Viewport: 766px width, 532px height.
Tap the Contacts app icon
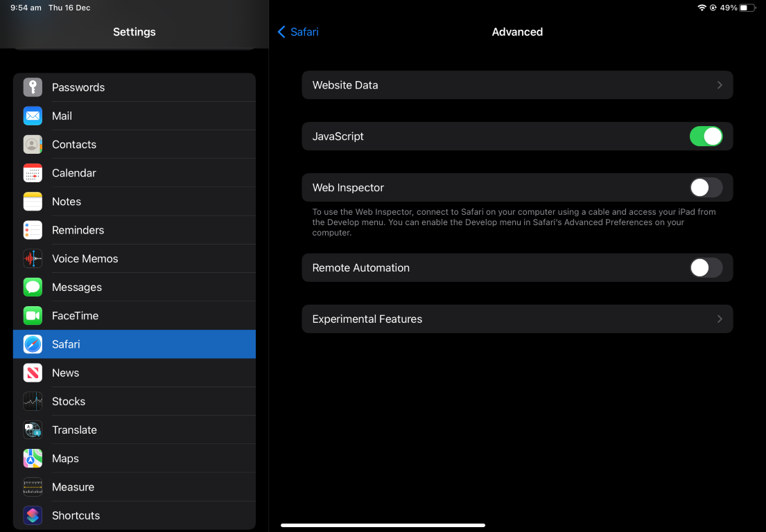[33, 145]
